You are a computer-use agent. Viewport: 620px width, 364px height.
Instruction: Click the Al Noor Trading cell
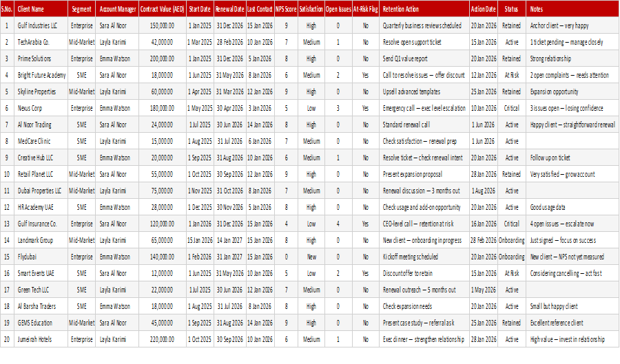(41, 125)
